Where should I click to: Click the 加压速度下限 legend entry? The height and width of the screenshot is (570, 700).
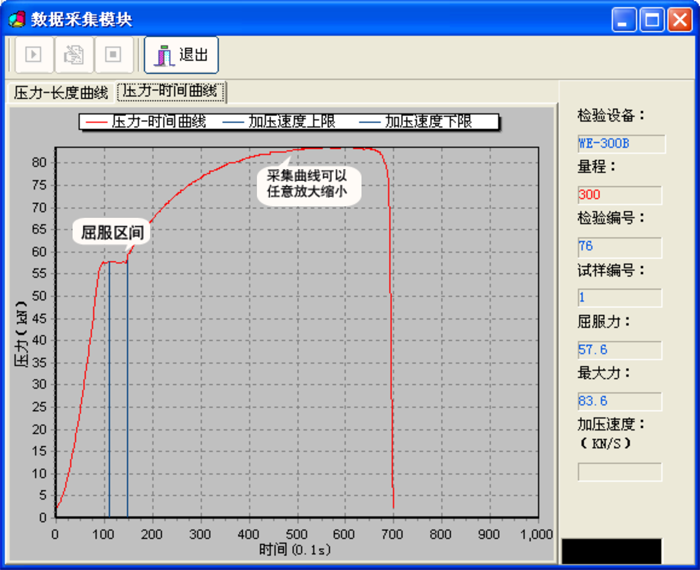tap(428, 121)
